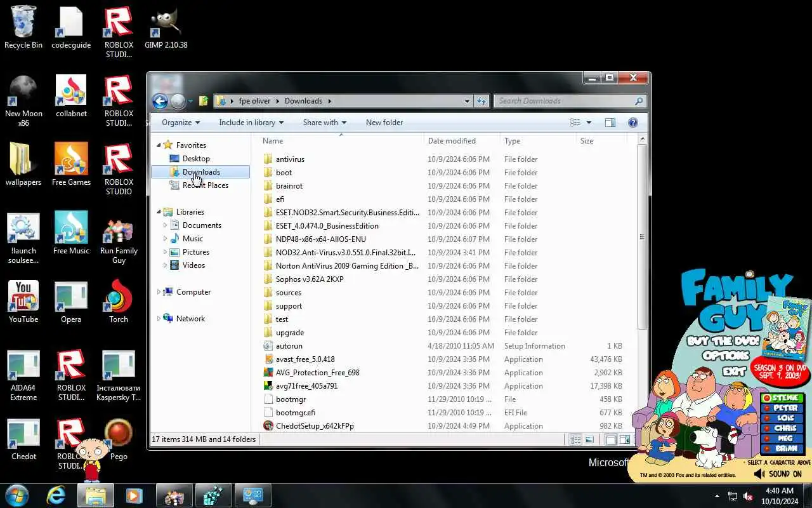Open the YouTube desktop shortcut
Screen dimensions: 812x508
tap(23, 302)
